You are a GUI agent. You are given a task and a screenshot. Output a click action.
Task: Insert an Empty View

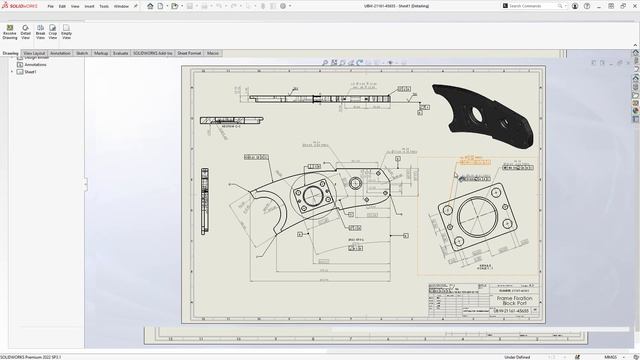click(x=66, y=32)
